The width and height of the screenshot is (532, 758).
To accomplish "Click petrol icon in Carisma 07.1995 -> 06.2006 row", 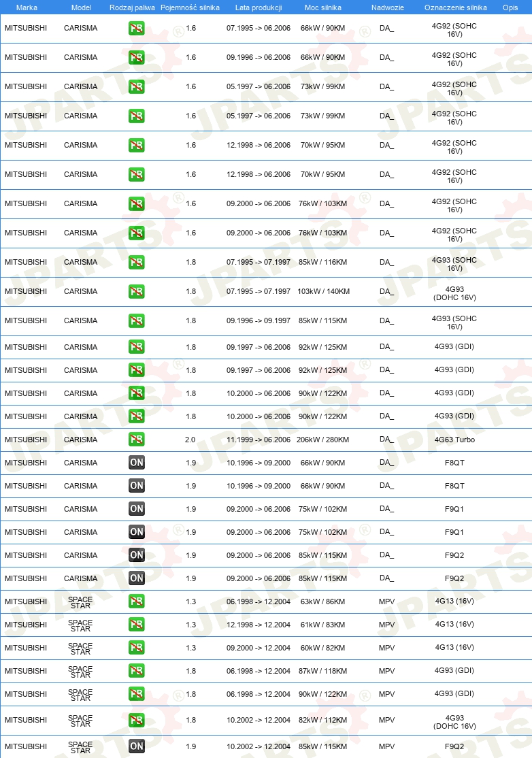I will [x=137, y=29].
